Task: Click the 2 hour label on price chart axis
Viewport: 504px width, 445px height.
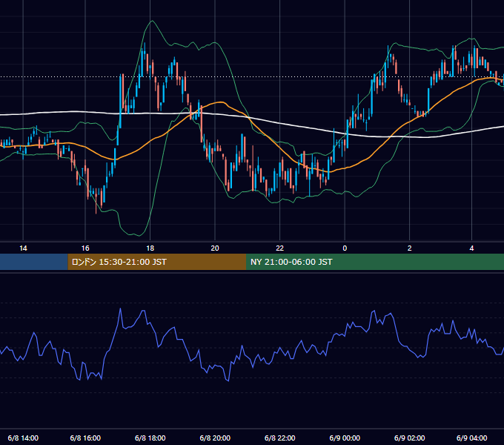Action: [409, 248]
